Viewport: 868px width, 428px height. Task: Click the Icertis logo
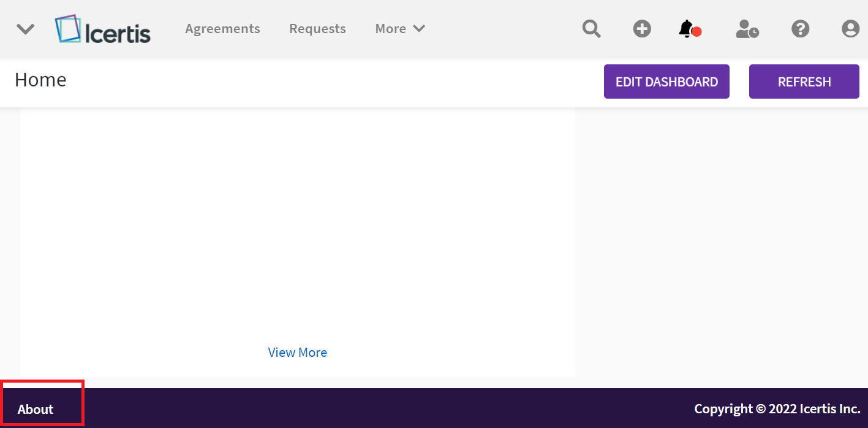tap(103, 29)
